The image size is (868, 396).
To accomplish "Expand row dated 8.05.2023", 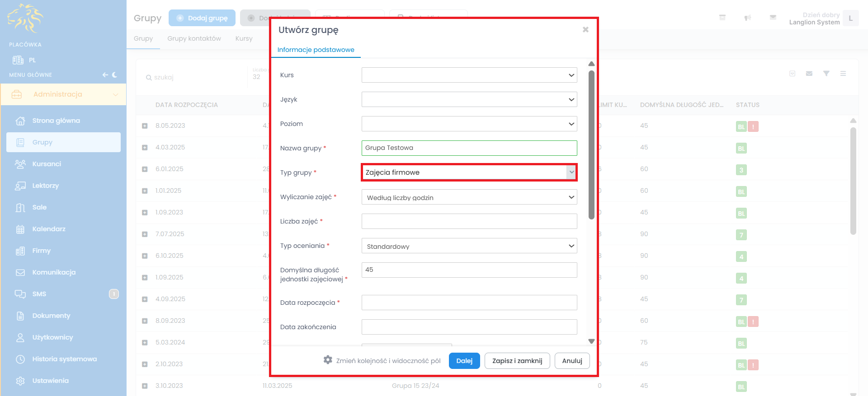I will click(x=145, y=126).
